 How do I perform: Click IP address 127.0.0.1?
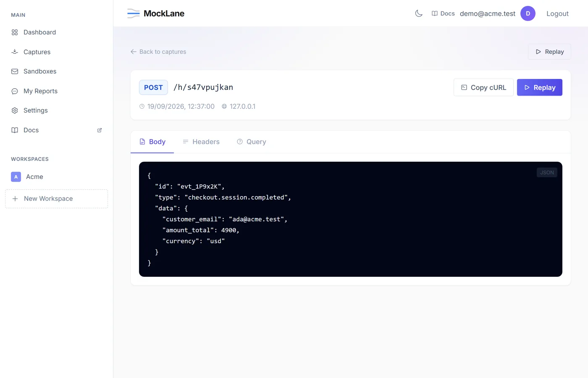[x=242, y=106]
